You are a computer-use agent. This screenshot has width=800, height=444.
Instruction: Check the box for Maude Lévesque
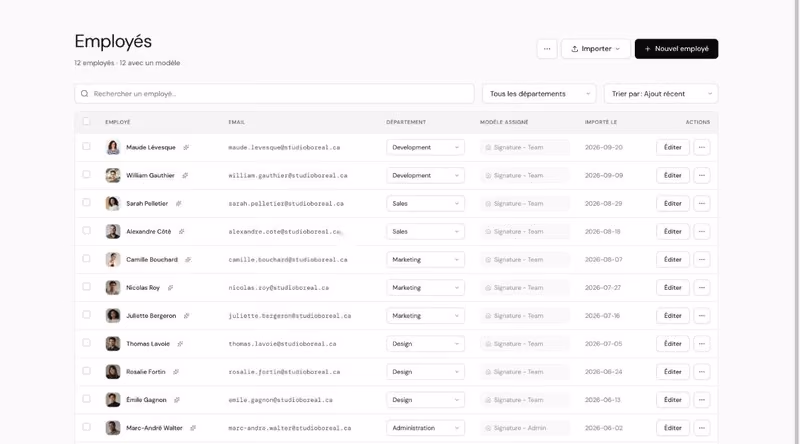[86, 146]
